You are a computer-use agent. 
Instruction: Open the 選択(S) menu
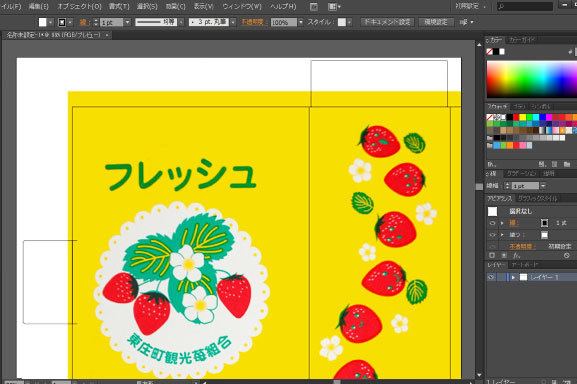[x=147, y=6]
